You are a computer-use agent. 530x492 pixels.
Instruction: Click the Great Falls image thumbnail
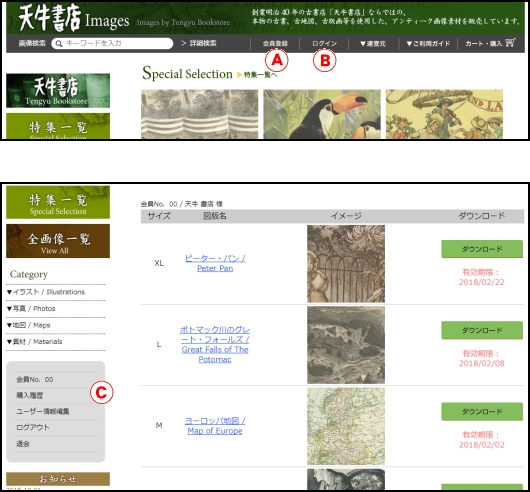pos(346,345)
